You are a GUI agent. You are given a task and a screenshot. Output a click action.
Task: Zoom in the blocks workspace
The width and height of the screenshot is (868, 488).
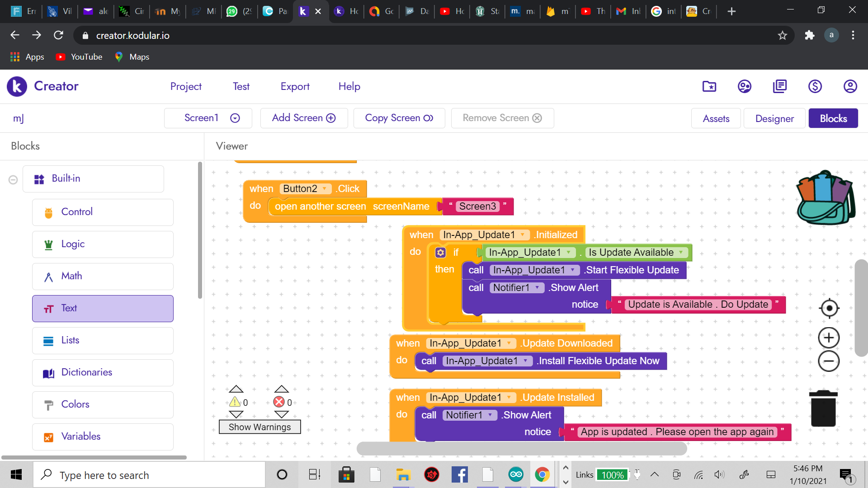tap(829, 338)
